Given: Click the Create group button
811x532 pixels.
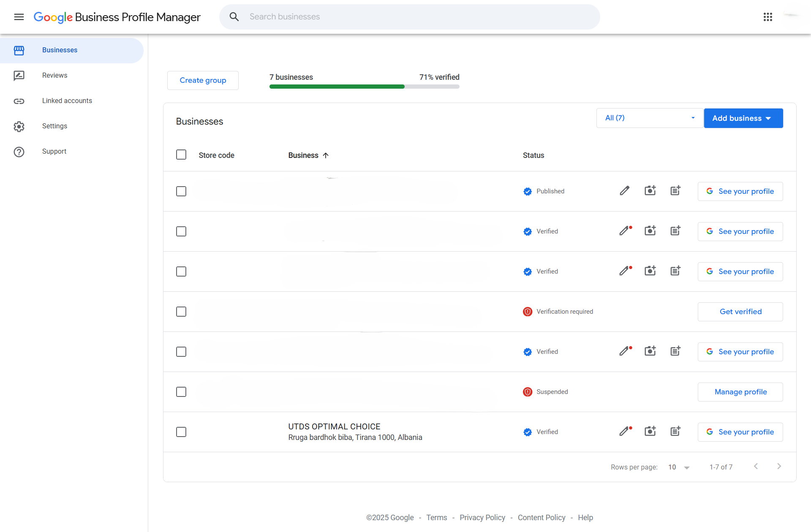Looking at the screenshot, I should pyautogui.click(x=203, y=80).
